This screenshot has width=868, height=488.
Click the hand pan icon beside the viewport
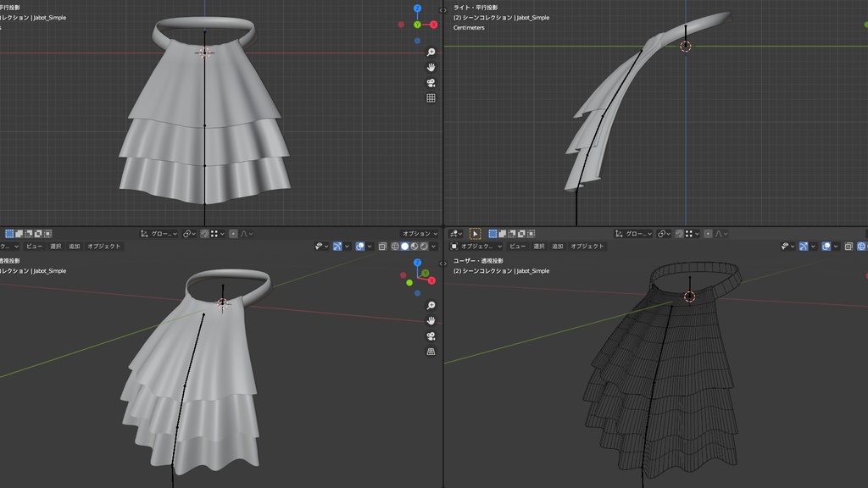(430, 67)
